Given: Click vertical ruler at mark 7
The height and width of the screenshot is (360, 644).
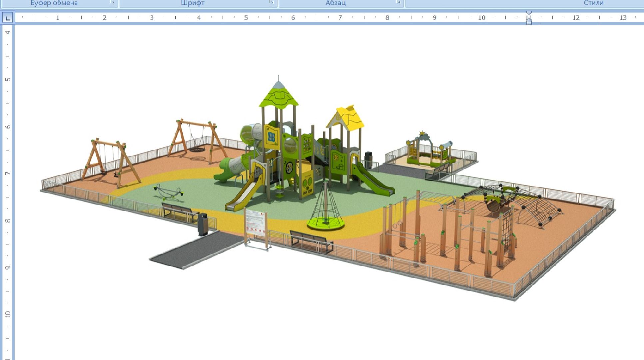Looking at the screenshot, I should click(x=8, y=173).
